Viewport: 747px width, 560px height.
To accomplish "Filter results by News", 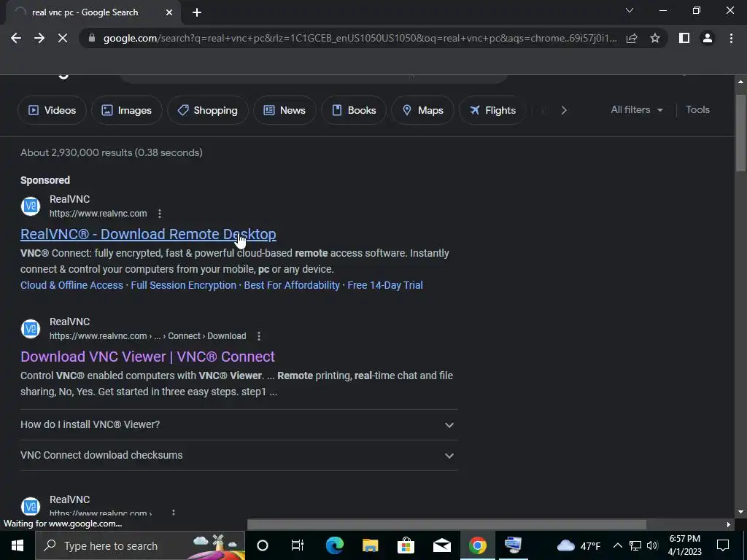I will point(285,110).
